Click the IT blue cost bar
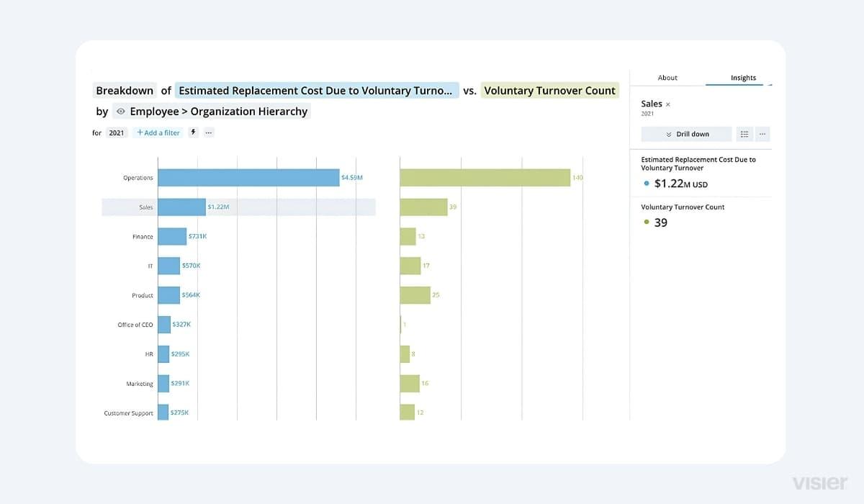This screenshot has height=504, width=864. [x=168, y=266]
